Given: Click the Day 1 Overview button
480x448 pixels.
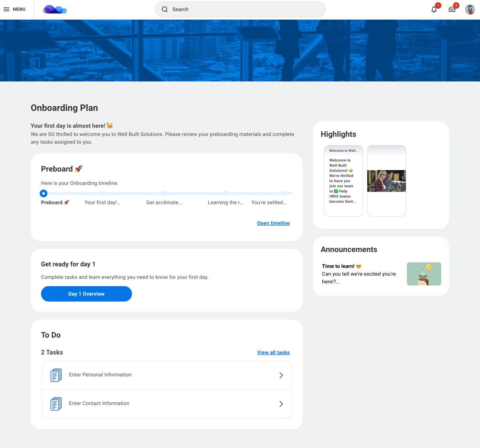Looking at the screenshot, I should [x=86, y=294].
